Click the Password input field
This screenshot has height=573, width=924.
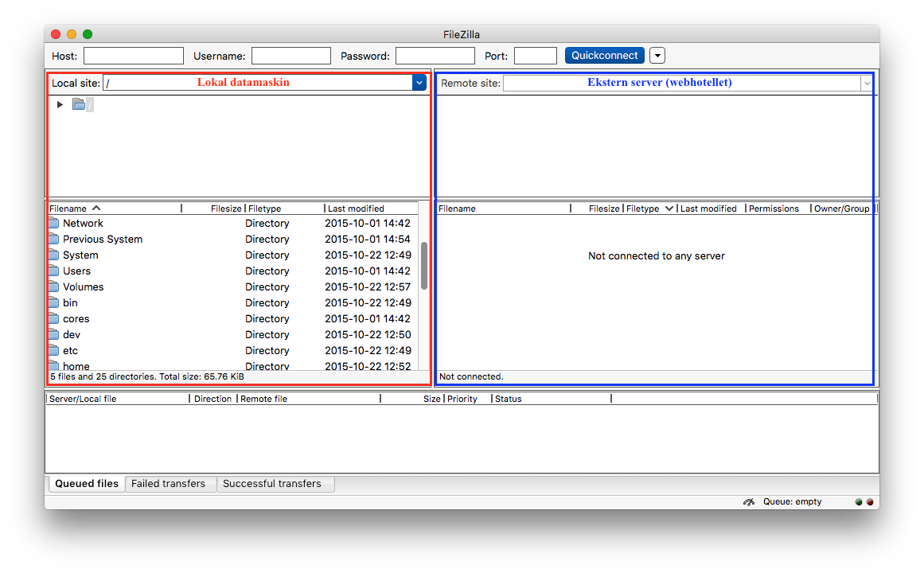tap(435, 56)
